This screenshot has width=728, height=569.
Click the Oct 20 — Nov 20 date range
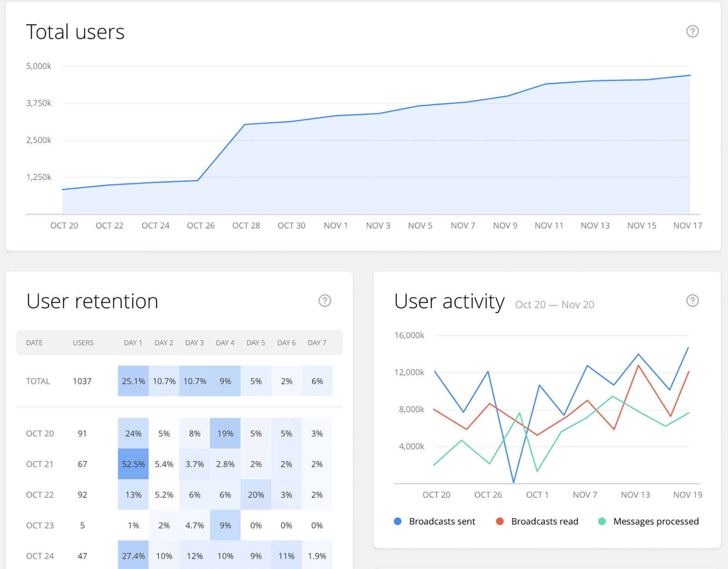(555, 305)
